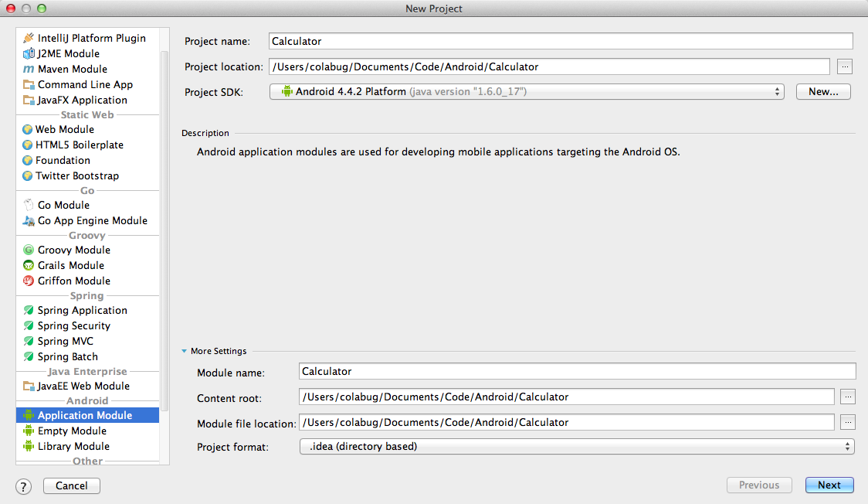This screenshot has height=504, width=868.
Task: Collapse the More Settings section
Action: click(x=185, y=351)
